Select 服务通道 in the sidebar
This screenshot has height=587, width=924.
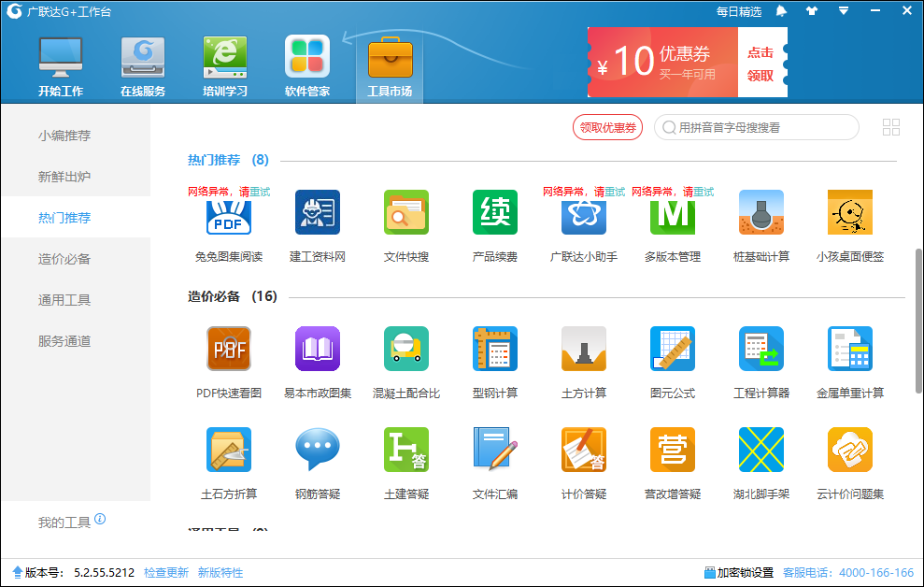tap(64, 341)
